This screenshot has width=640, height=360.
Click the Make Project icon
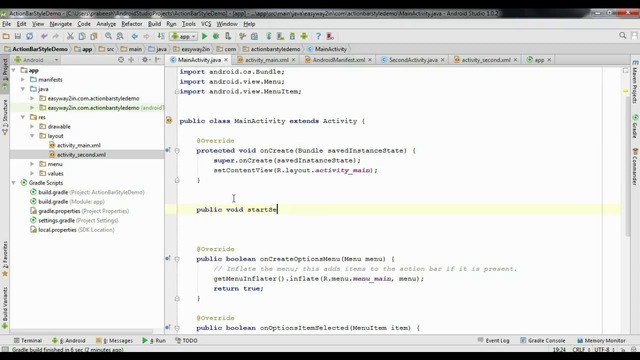(x=161, y=36)
